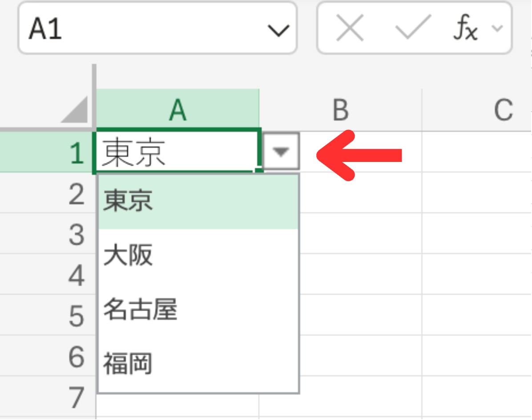
Task: Expand the small chevron beside fx
Action: 496,28
